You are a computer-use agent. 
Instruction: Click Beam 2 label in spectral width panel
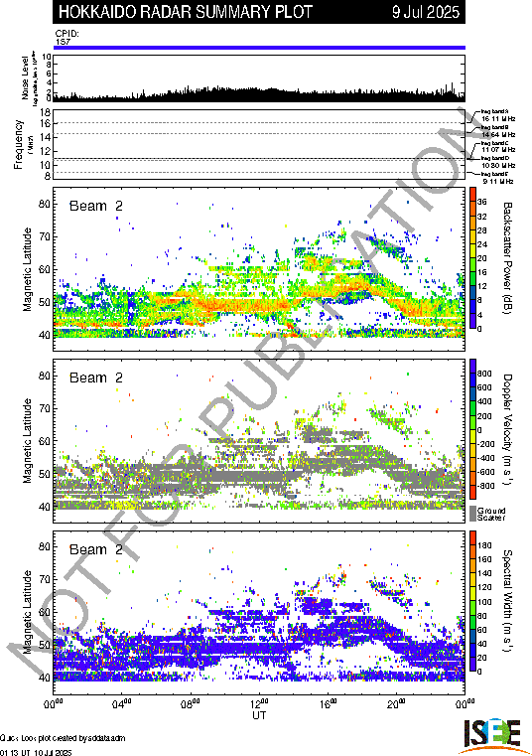click(96, 549)
